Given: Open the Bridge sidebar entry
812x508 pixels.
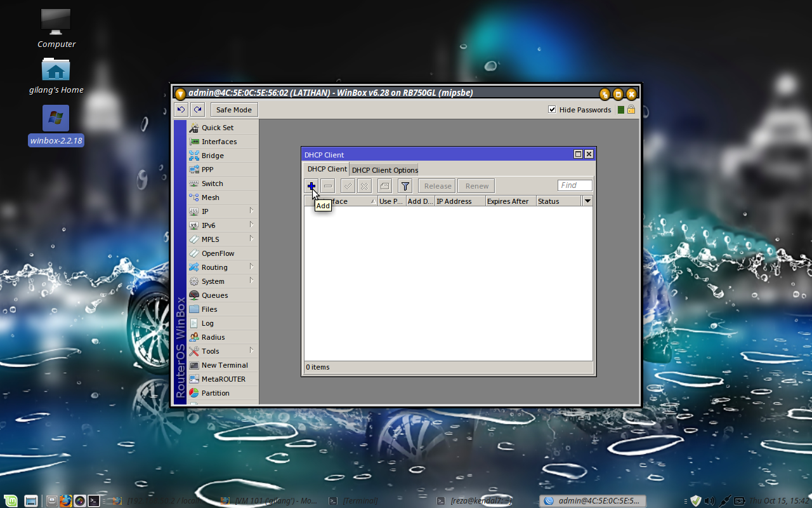Looking at the screenshot, I should (x=223, y=156).
